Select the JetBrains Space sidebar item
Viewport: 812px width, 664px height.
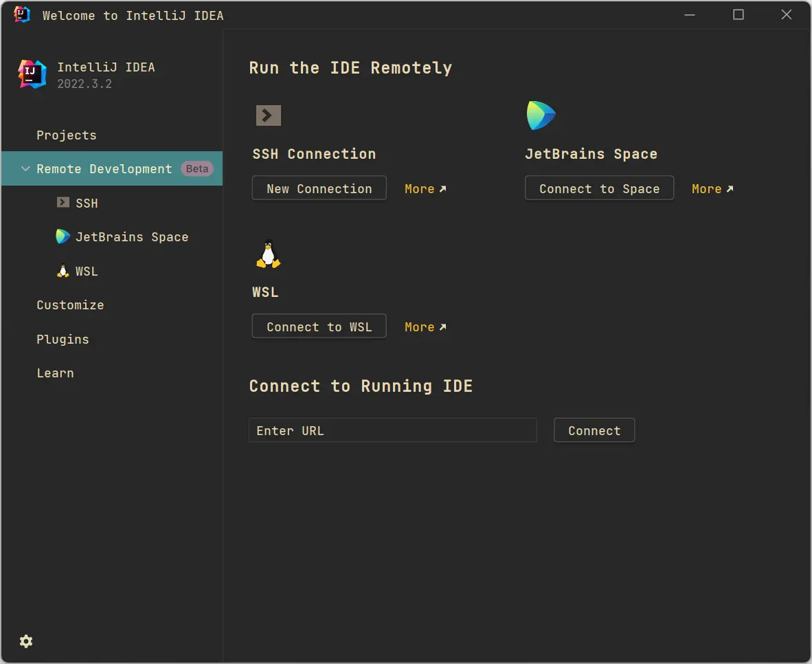pyautogui.click(x=112, y=237)
